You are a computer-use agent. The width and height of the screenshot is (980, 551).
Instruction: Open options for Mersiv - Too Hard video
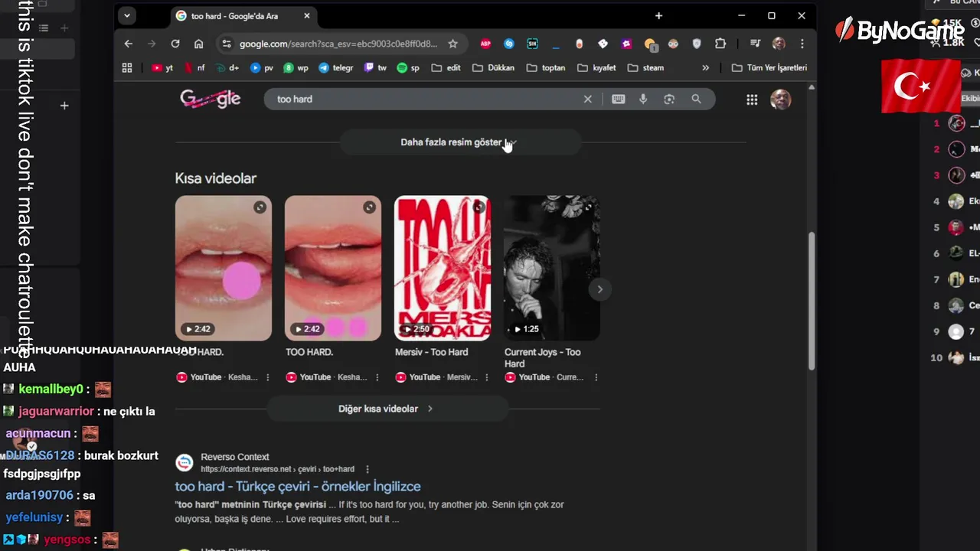pos(486,377)
